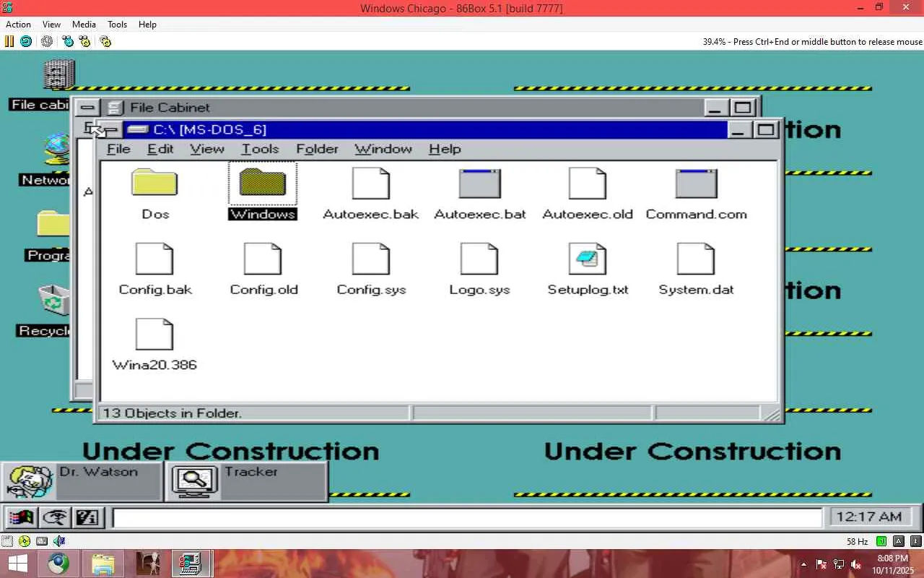Click the Scroll Lock indicator in 86Box status bar

pos(916,540)
